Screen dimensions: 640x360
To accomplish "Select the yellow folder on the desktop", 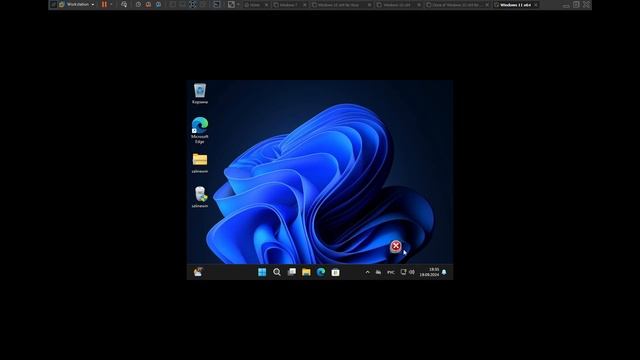I will [200, 162].
